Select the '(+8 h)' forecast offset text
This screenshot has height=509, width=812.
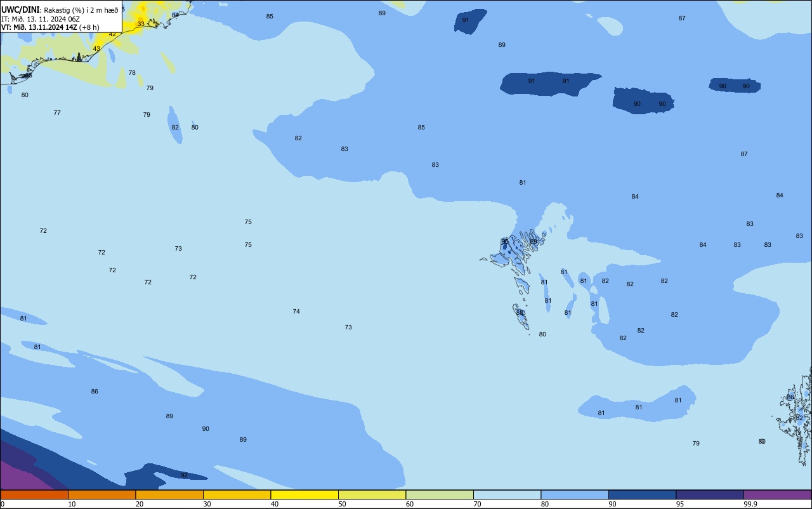tap(89, 27)
